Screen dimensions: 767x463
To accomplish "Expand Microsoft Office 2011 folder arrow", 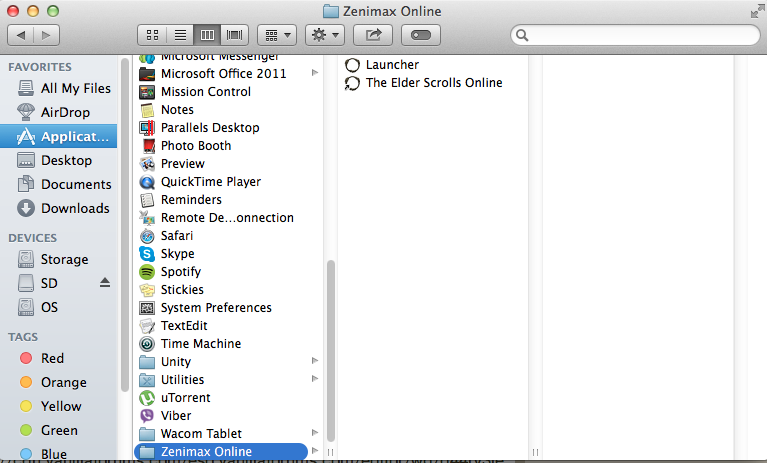I will tap(315, 73).
